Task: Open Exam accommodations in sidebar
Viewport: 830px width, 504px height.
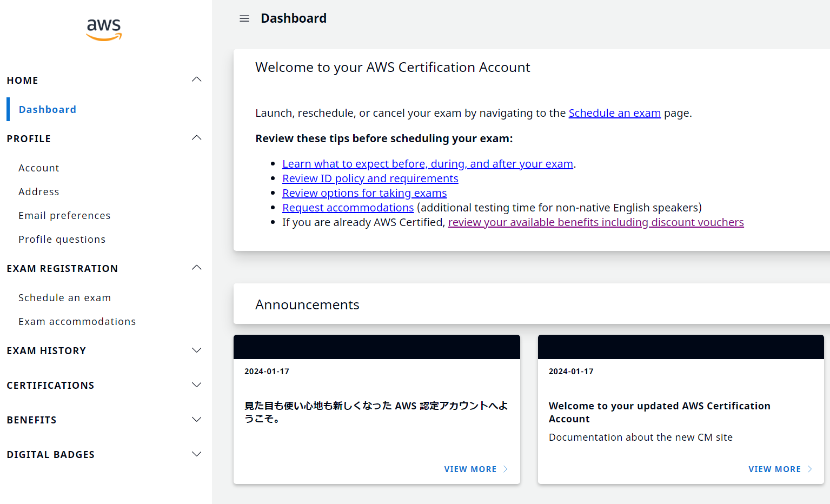Action: 77,322
